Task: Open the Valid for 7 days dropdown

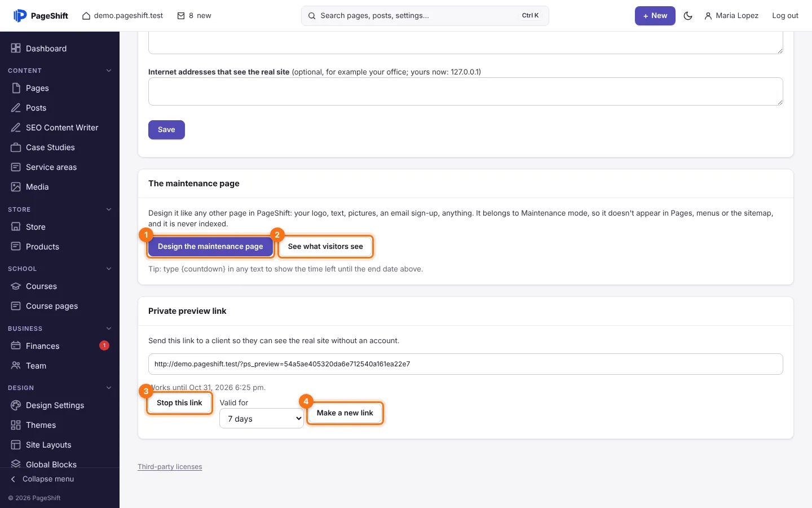Action: click(262, 419)
